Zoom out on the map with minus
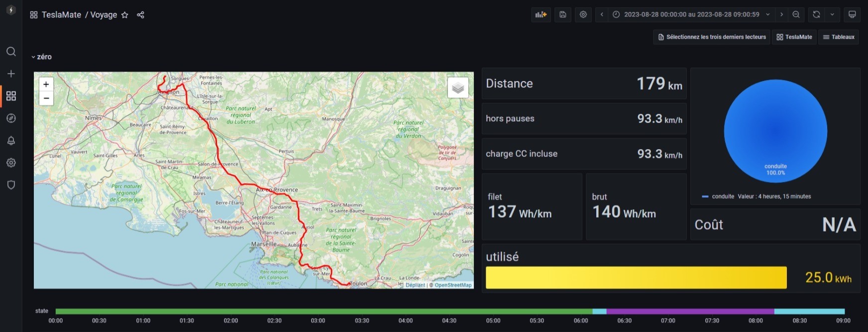 click(x=46, y=98)
